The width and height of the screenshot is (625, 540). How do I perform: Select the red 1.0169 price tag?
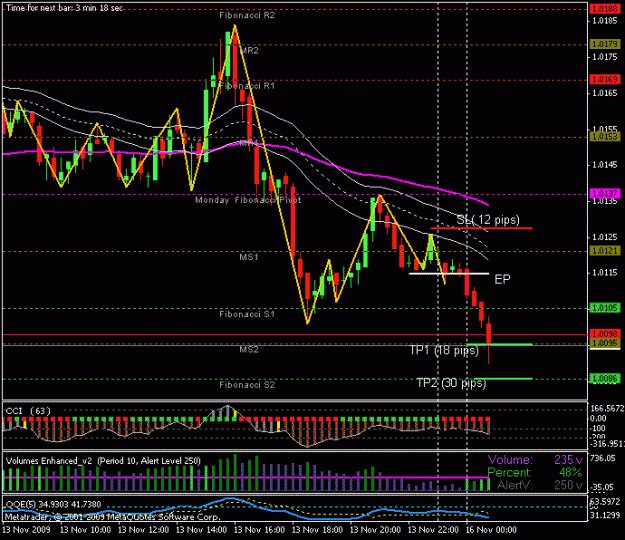pyautogui.click(x=605, y=79)
